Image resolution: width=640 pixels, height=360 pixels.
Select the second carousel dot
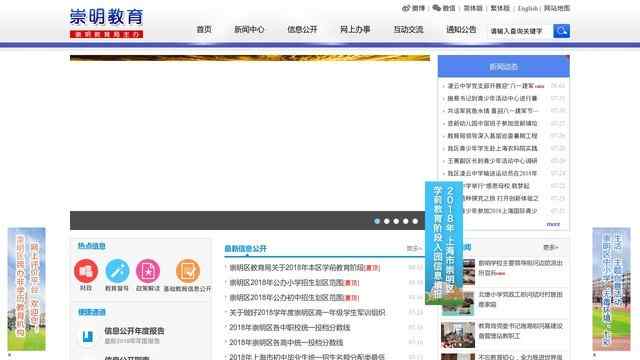click(387, 221)
